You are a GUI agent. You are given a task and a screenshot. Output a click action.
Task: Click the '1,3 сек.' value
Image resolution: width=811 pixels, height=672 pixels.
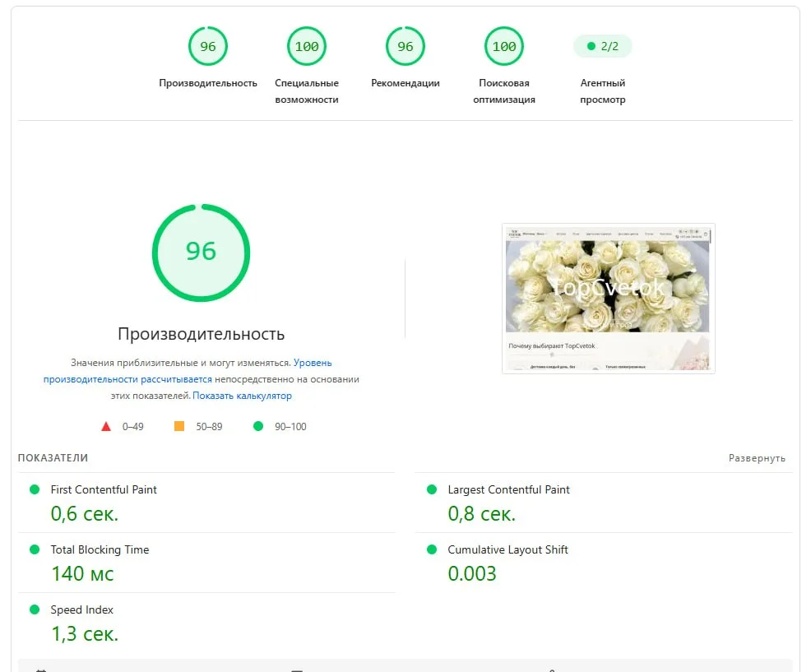[x=85, y=633]
